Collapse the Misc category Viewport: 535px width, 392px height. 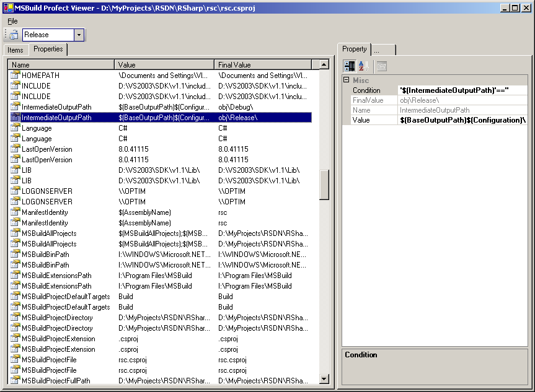click(346, 81)
